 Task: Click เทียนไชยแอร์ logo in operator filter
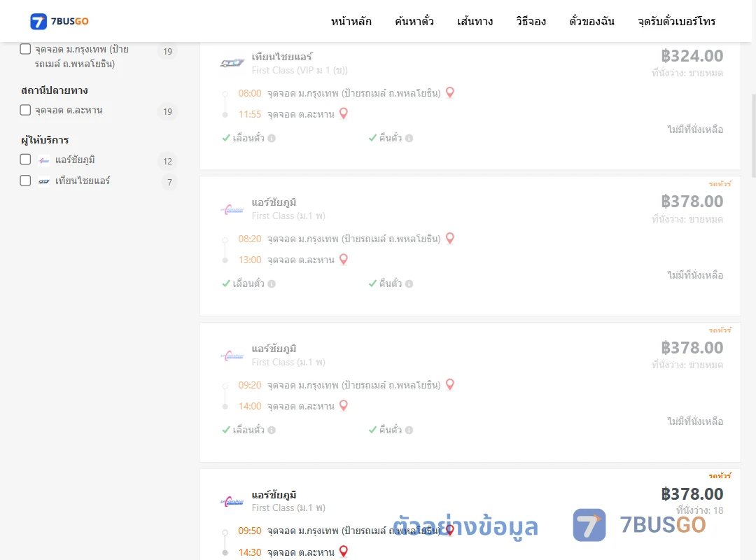click(44, 182)
